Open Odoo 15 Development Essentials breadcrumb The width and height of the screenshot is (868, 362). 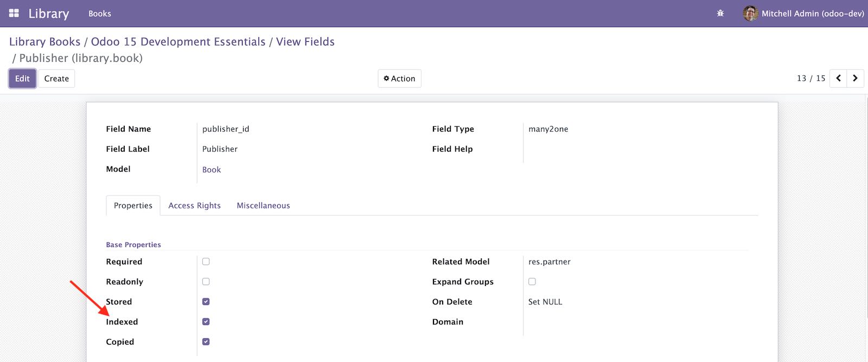(x=178, y=42)
